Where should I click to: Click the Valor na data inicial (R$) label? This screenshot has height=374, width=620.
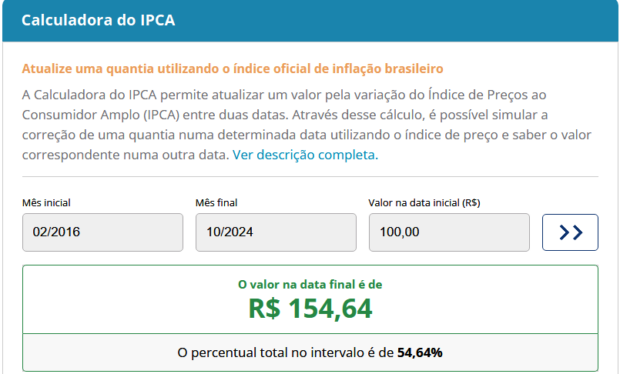point(424,203)
